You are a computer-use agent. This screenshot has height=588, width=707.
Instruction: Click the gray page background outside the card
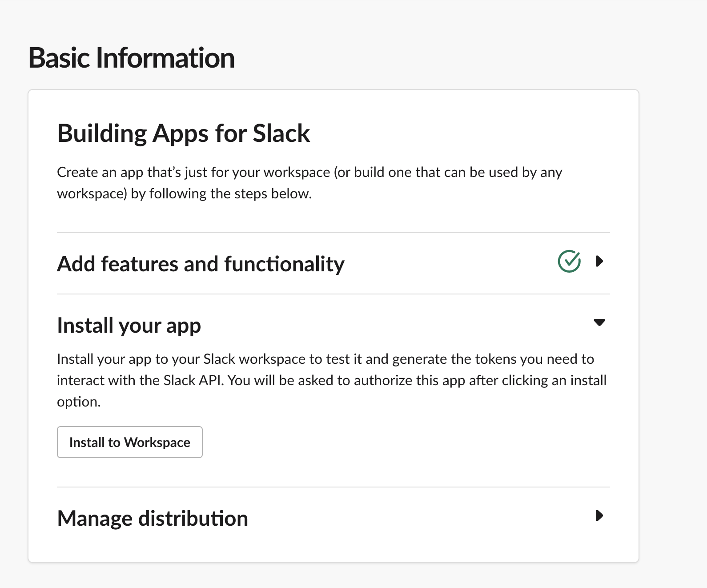672,311
